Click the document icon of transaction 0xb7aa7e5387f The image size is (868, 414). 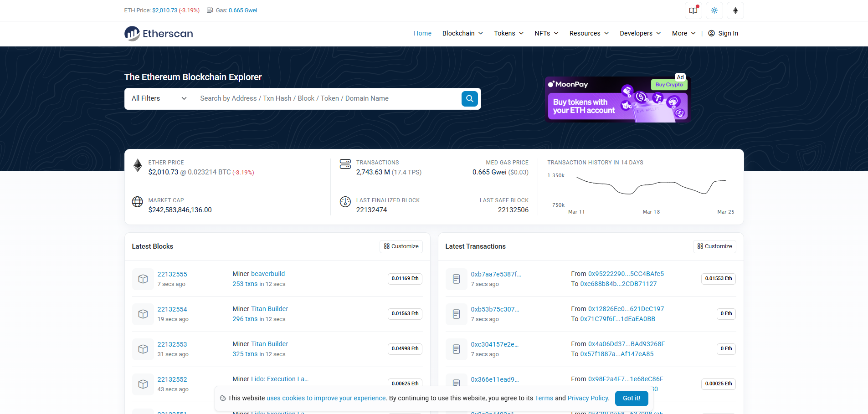(456, 279)
